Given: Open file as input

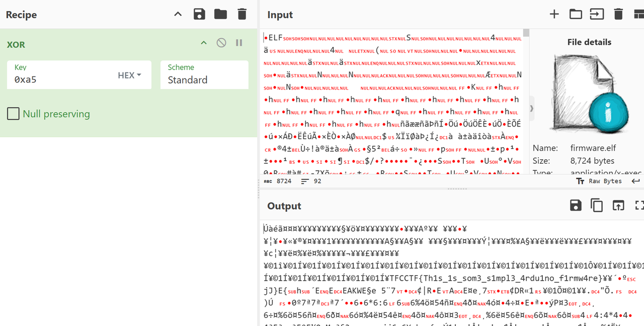Looking at the screenshot, I should pos(597,14).
